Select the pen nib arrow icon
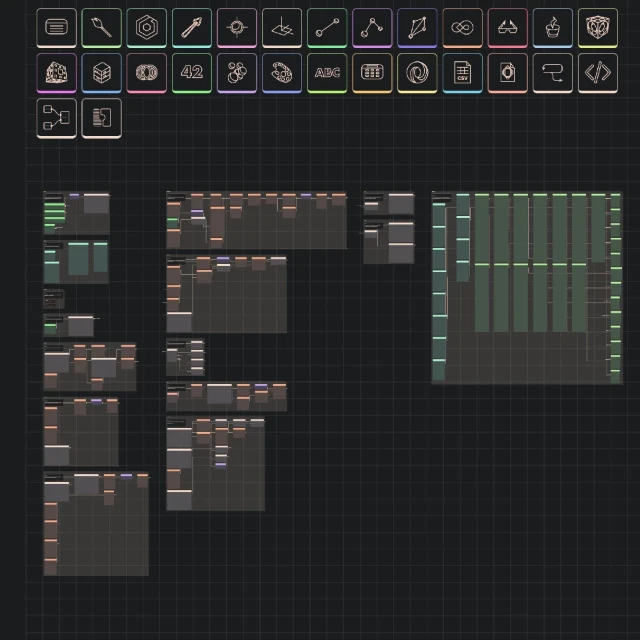Image resolution: width=640 pixels, height=640 pixels. [192, 28]
